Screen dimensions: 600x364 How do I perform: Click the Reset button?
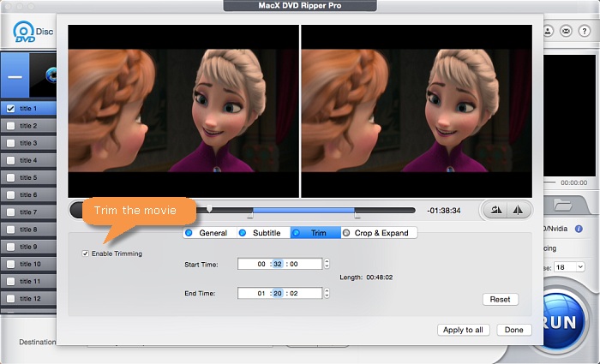(500, 300)
